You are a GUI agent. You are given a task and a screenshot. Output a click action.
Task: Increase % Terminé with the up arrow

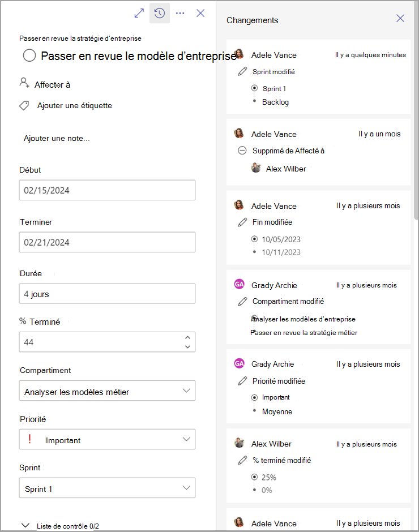pos(188,337)
